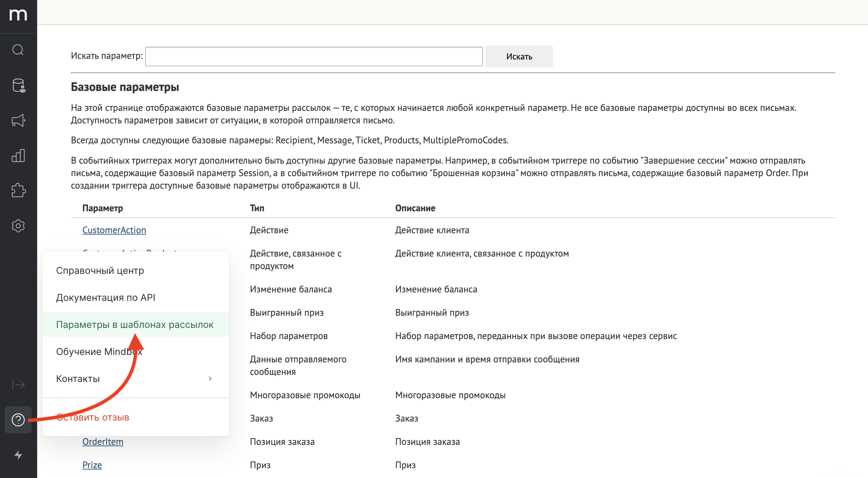Screen dimensions: 868x478
Task: Click 'Выигранный приз' description cell
Action: tap(432, 312)
